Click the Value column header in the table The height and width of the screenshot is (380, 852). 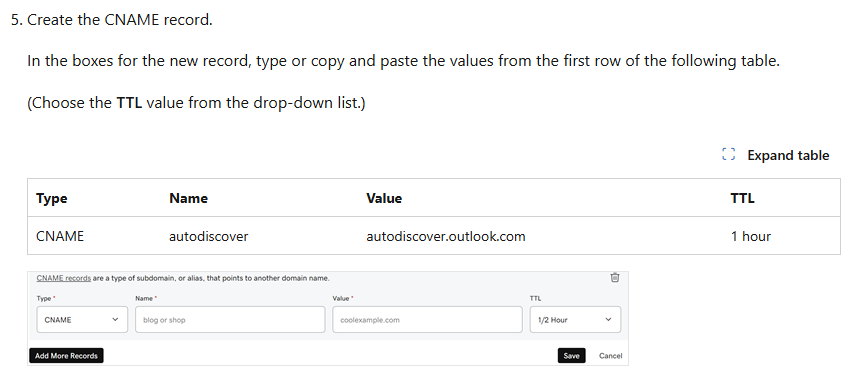click(384, 198)
